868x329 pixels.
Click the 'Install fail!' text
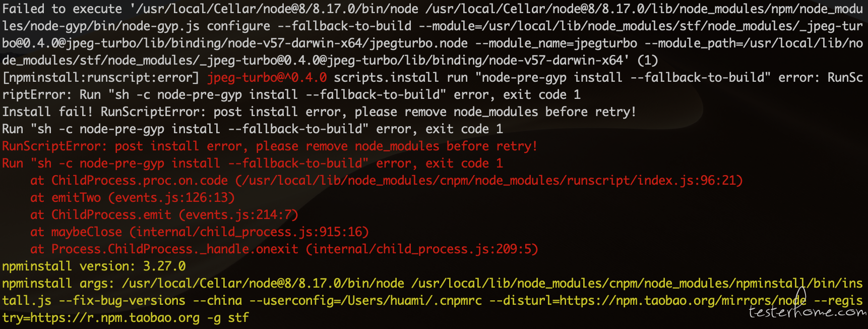pyautogui.click(x=47, y=112)
